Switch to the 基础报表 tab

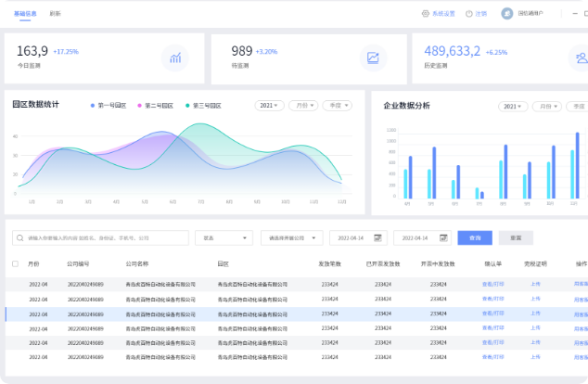coord(26,14)
